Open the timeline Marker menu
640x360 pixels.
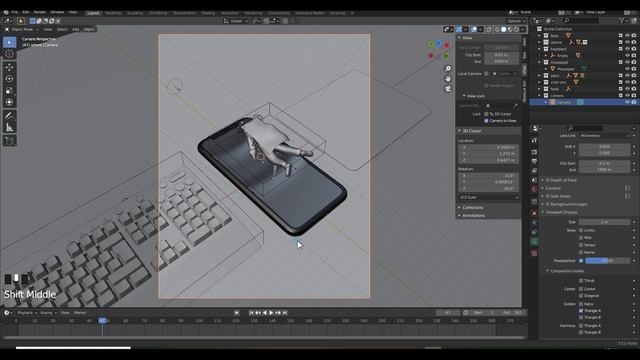click(80, 313)
